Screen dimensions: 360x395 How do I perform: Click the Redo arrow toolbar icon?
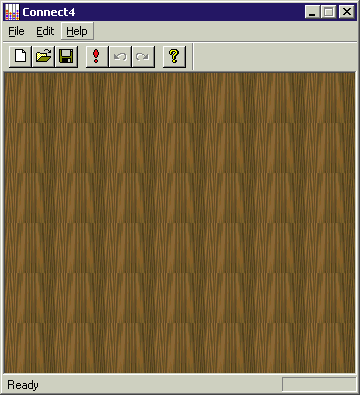(143, 57)
